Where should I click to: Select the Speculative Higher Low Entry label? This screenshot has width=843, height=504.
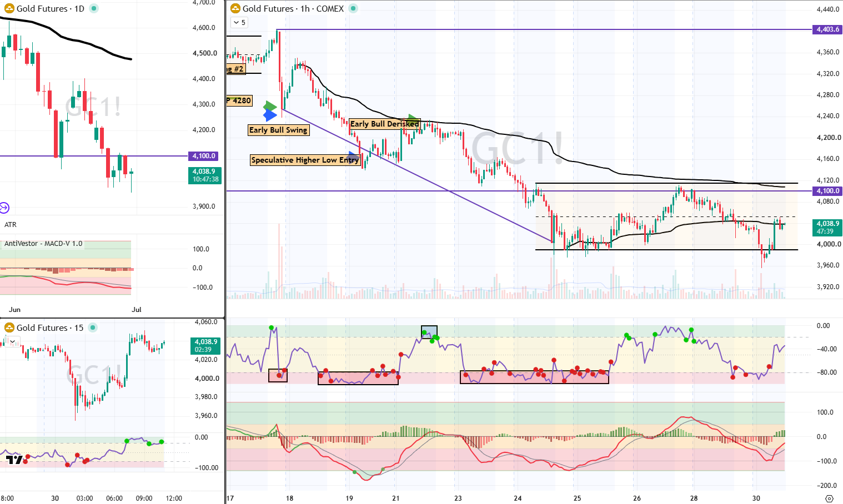point(305,160)
